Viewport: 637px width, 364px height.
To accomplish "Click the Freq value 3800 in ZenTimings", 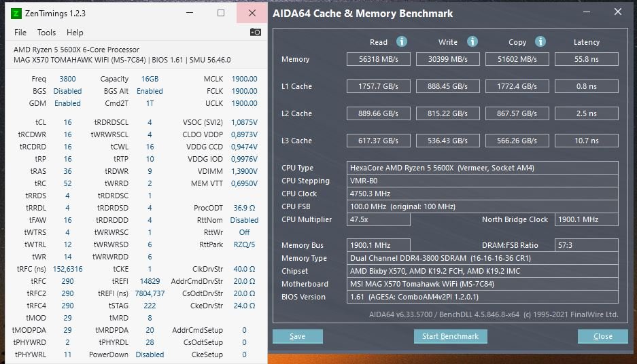I will (67, 79).
